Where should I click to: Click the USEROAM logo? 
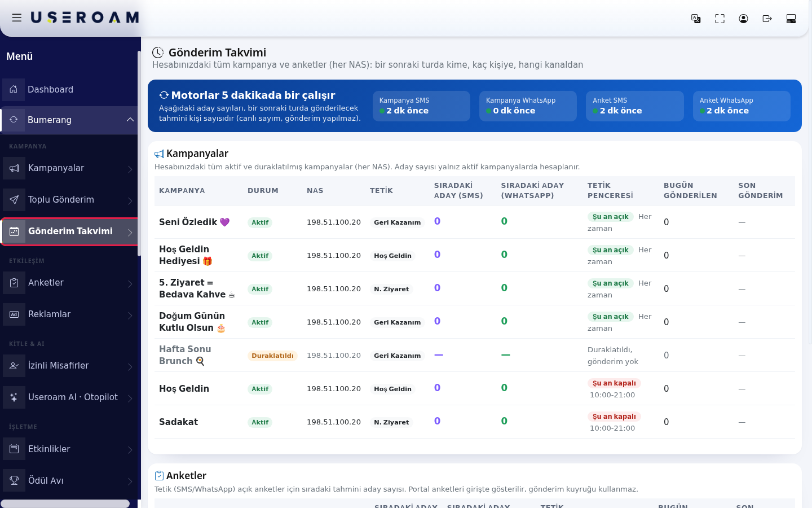click(85, 17)
